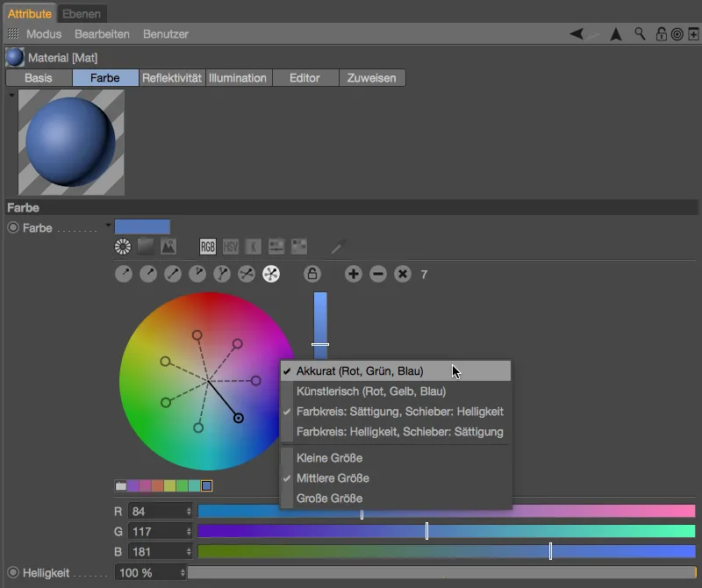The image size is (702, 588).
Task: Open the Basis material tab
Action: pyautogui.click(x=39, y=78)
